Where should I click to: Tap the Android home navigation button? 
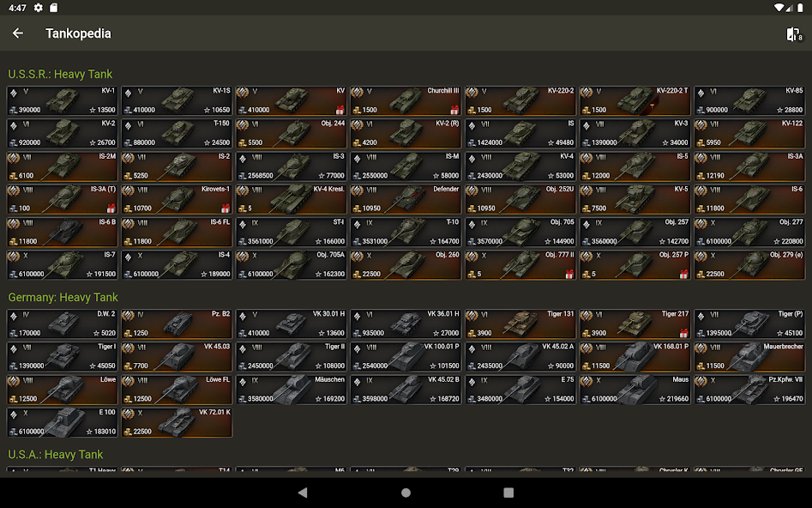405,491
